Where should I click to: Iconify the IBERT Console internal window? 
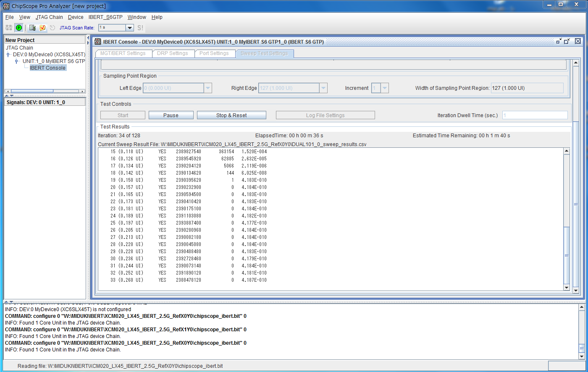coord(559,41)
